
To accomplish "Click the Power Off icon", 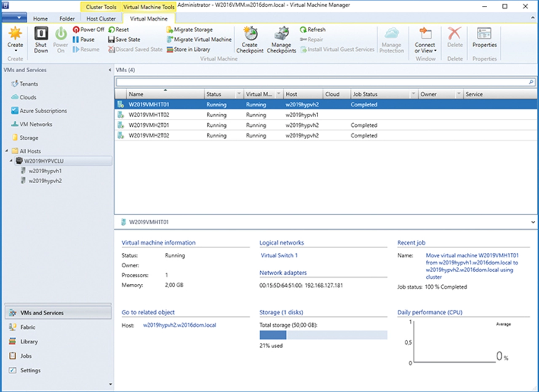I will coord(76,30).
